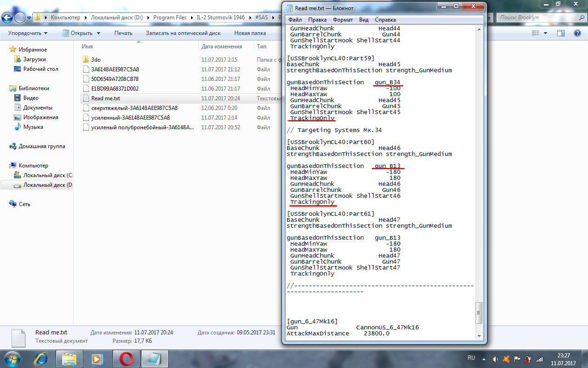Open the Упорядочить dropdown menu

point(28,33)
